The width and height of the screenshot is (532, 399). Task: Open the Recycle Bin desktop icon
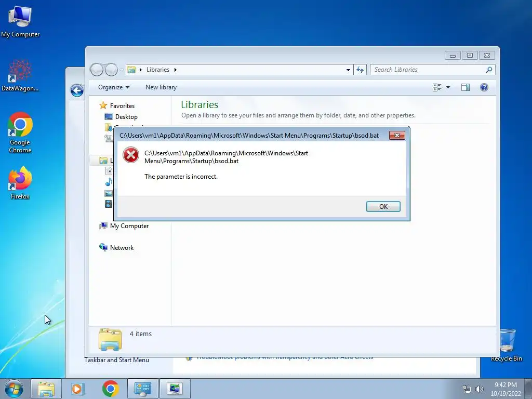(507, 345)
